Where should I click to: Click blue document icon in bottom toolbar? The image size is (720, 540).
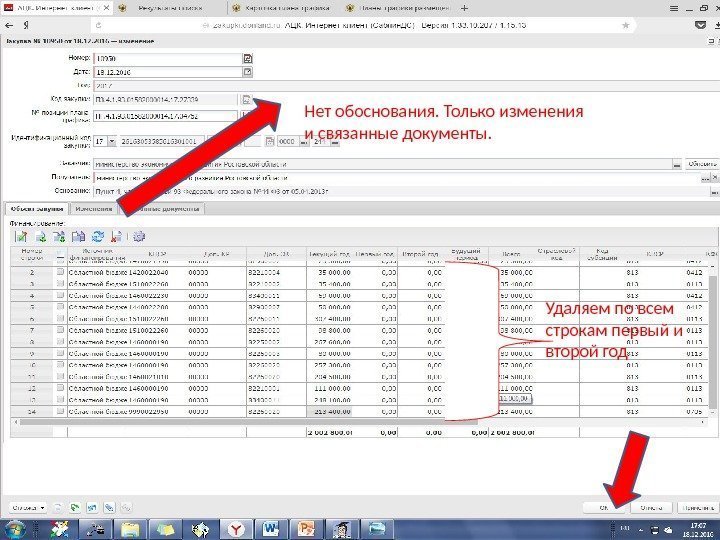pos(92,508)
